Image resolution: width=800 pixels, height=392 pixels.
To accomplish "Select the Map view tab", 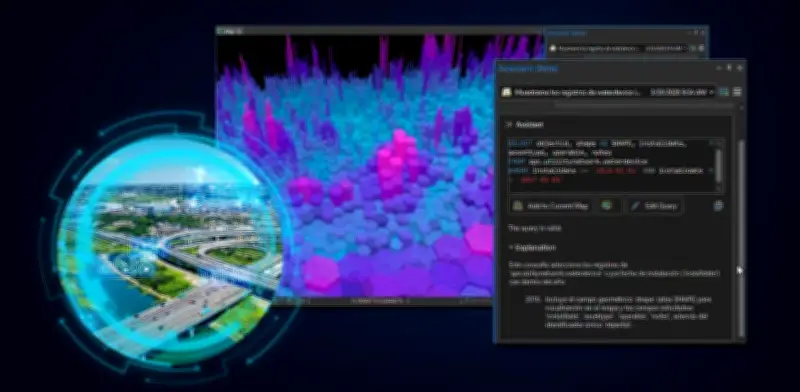I will click(230, 31).
